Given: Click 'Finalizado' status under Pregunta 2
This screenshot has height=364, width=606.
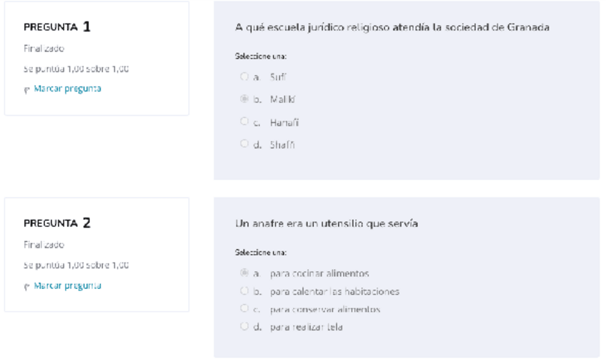Looking at the screenshot, I should [44, 245].
